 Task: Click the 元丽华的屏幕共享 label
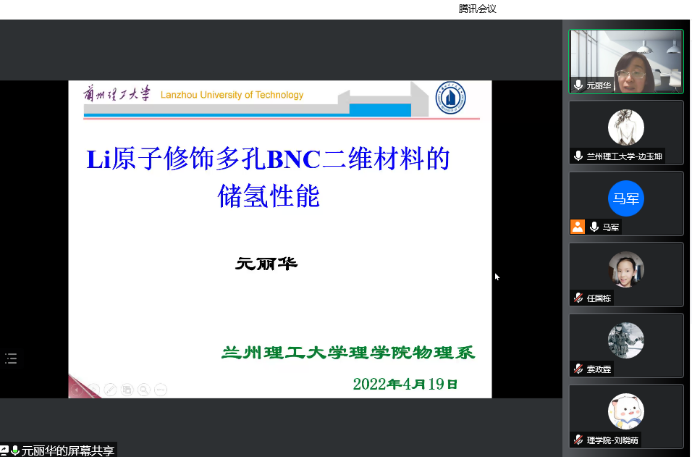point(68,450)
